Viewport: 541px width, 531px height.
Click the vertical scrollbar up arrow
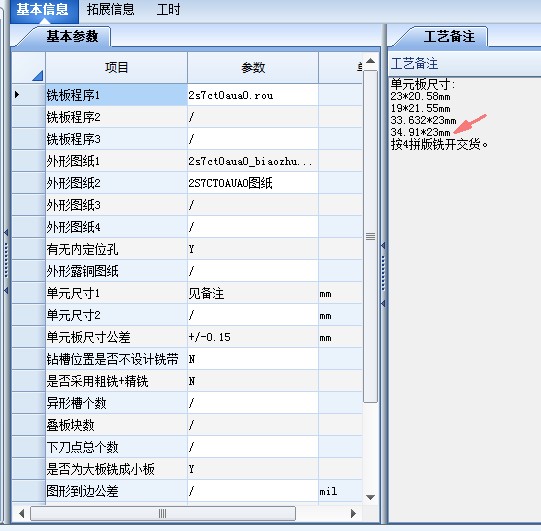point(370,61)
